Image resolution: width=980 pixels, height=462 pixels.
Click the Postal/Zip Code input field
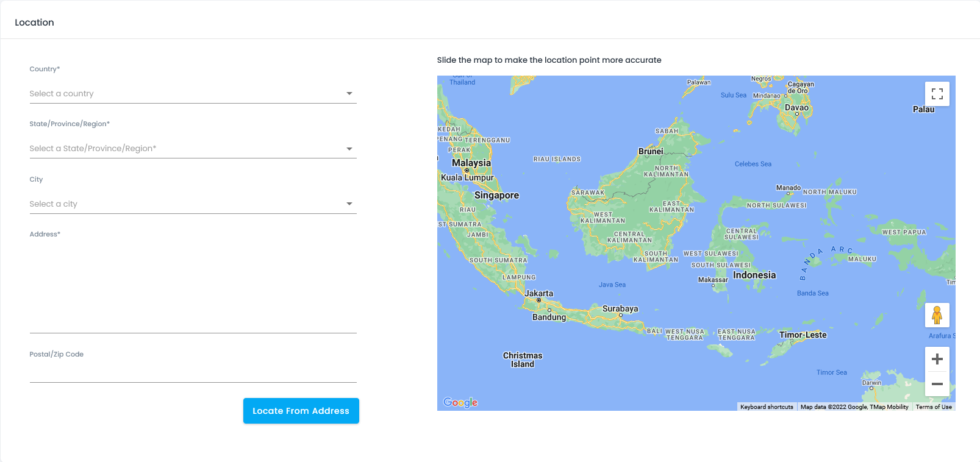point(193,372)
